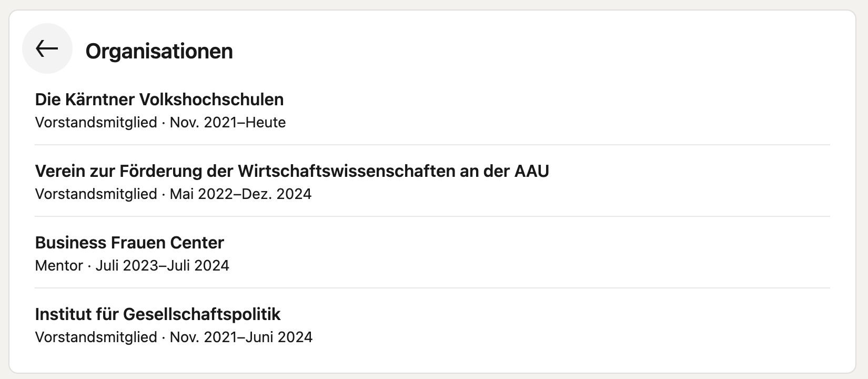Image resolution: width=868 pixels, height=379 pixels.
Task: Click Vorstandsmitglied role under Kärntner Volkshochschulen
Action: coord(96,123)
